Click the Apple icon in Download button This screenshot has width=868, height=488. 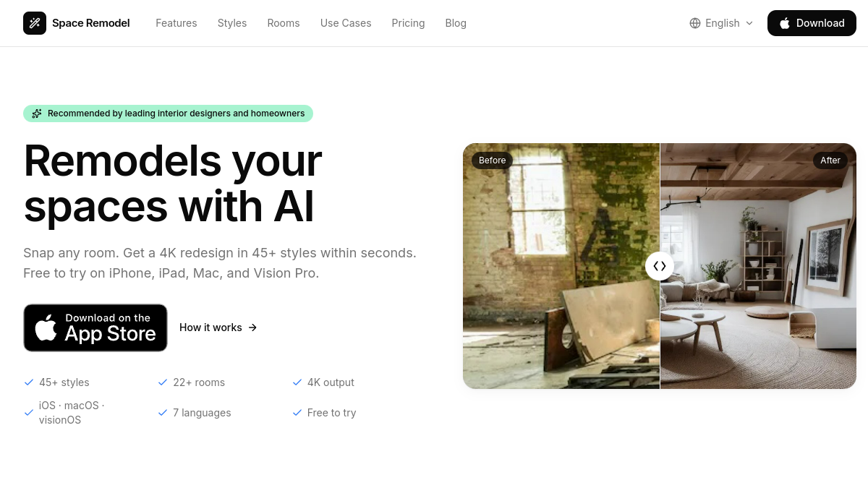785,23
